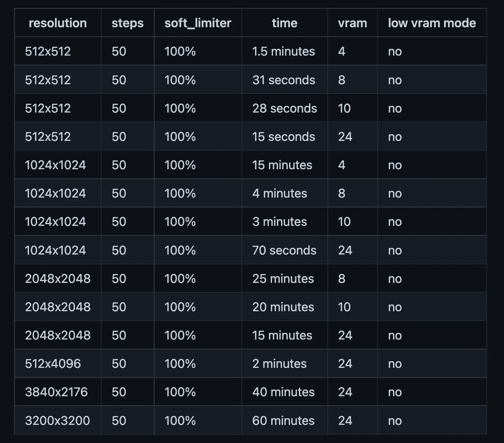This screenshot has height=443, width=504.
Task: Click the 70 seconds time cell
Action: click(284, 250)
